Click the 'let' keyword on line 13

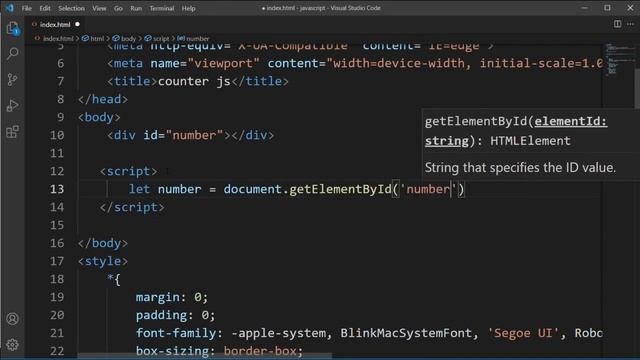139,189
